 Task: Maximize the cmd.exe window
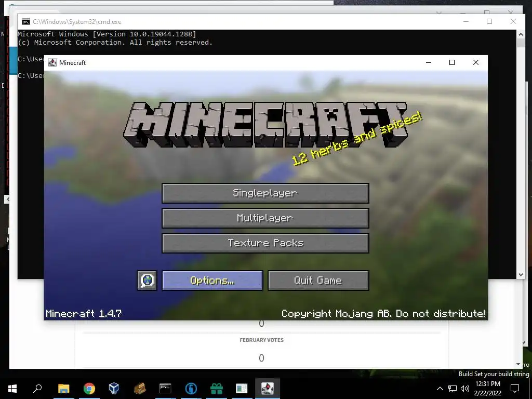[489, 21]
